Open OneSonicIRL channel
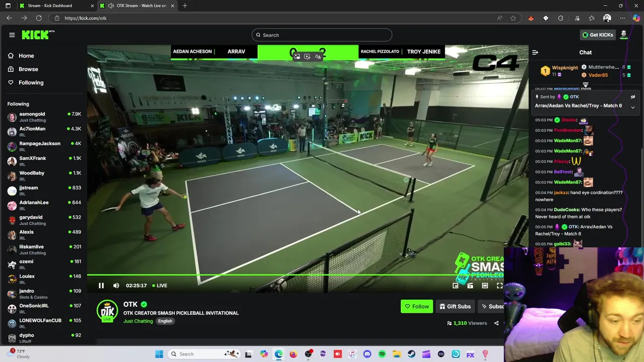 coord(44,309)
